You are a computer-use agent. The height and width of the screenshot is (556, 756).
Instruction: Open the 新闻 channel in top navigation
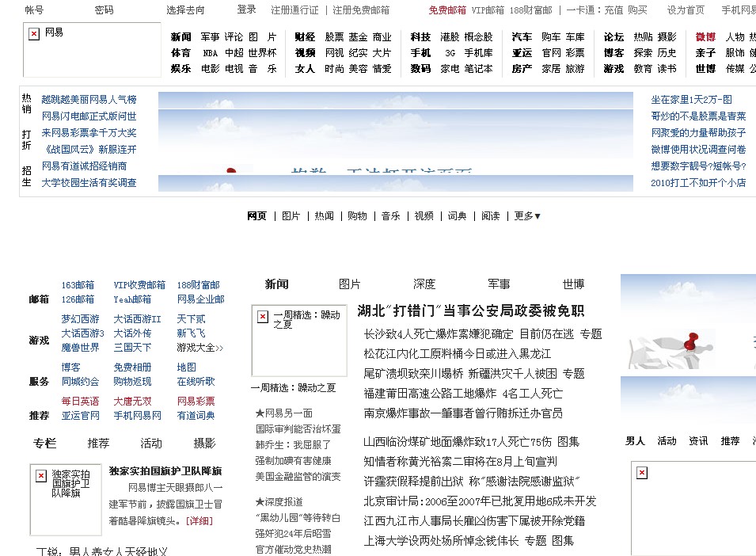coord(180,37)
